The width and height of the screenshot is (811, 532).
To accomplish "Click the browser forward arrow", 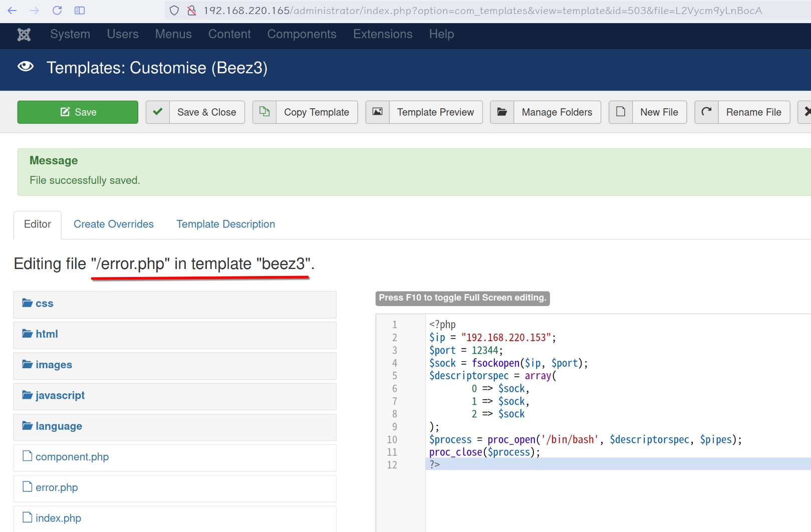I will (x=35, y=11).
